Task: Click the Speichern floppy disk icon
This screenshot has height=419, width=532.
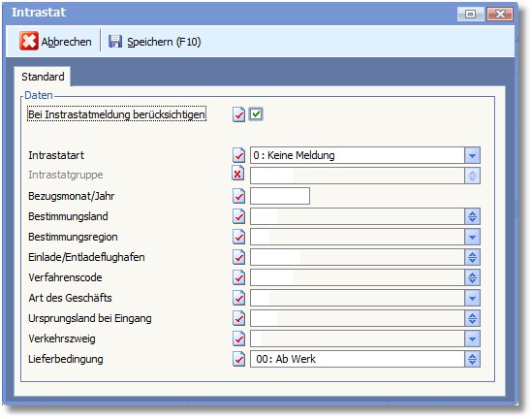Action: [115, 42]
